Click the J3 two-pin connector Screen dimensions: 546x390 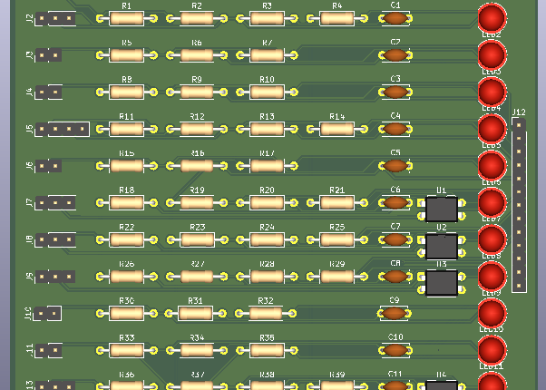(x=49, y=55)
